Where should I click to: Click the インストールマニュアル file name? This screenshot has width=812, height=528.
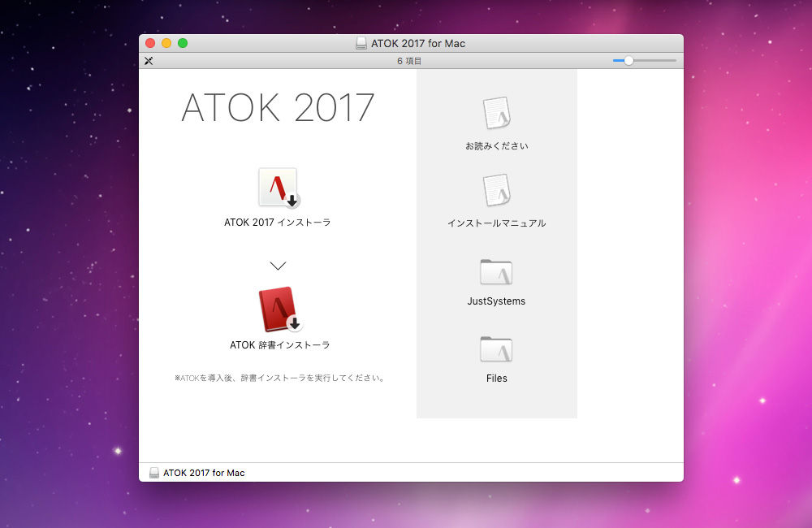point(497,223)
